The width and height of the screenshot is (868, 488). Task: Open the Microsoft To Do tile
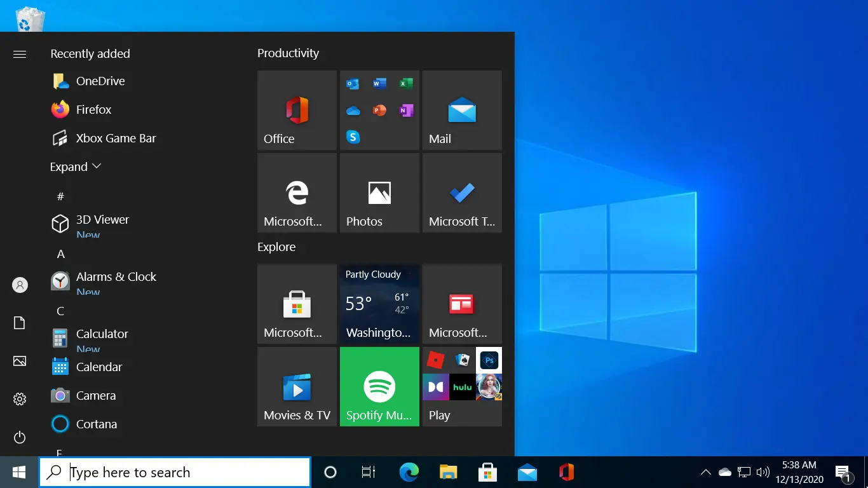462,193
